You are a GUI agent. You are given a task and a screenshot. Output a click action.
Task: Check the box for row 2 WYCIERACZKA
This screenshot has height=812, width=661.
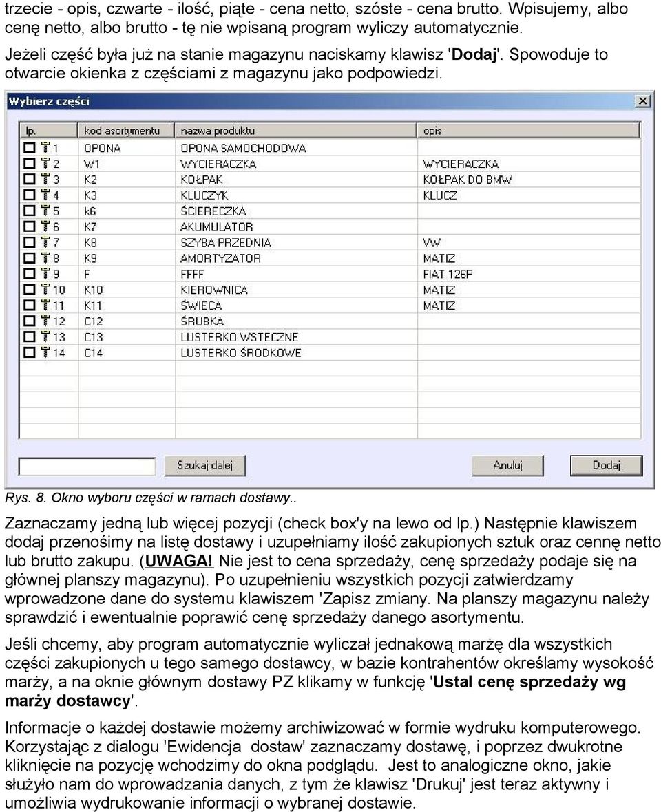[x=30, y=164]
